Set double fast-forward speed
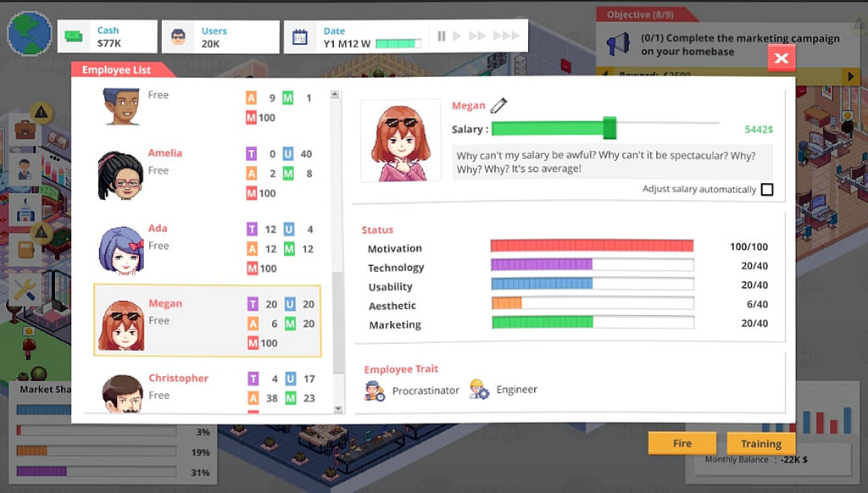Screen dimensions: 868x493 [x=476, y=36]
